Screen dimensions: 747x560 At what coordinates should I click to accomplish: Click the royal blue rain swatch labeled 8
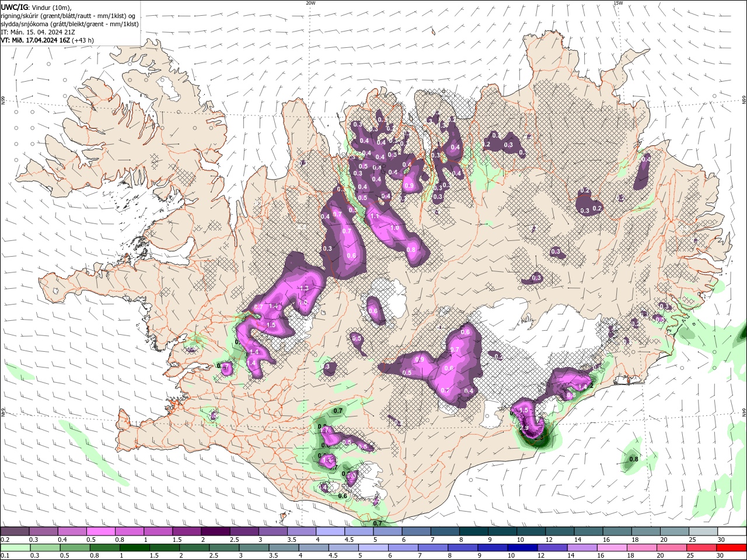tap(462, 548)
